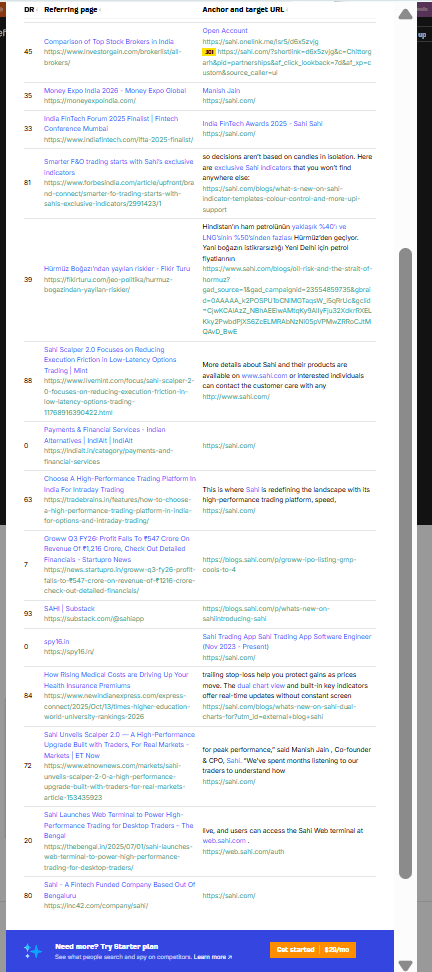
Task: Click the sahi.onelink.me target URL
Action: pyautogui.click(x=261, y=41)
